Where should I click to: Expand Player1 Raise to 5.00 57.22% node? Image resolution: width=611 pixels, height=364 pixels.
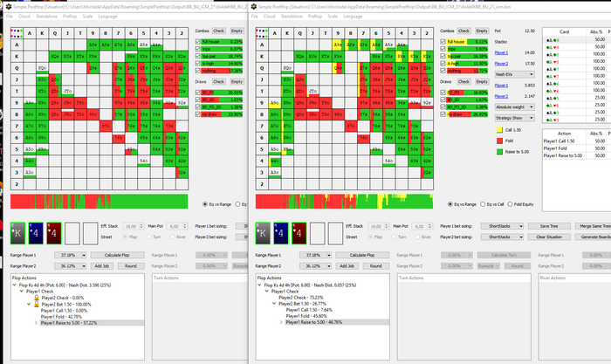[x=36, y=323]
